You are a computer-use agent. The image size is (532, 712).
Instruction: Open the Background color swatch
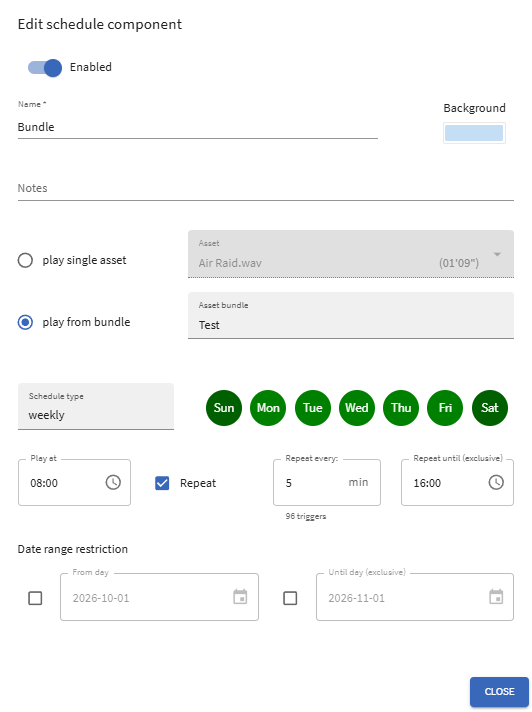(x=474, y=133)
